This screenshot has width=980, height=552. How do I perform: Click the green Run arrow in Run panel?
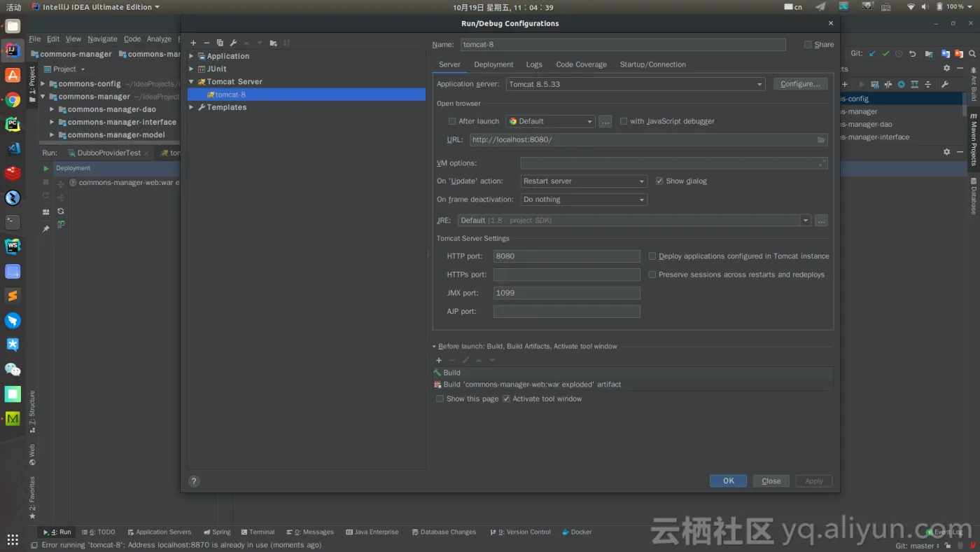pos(46,168)
